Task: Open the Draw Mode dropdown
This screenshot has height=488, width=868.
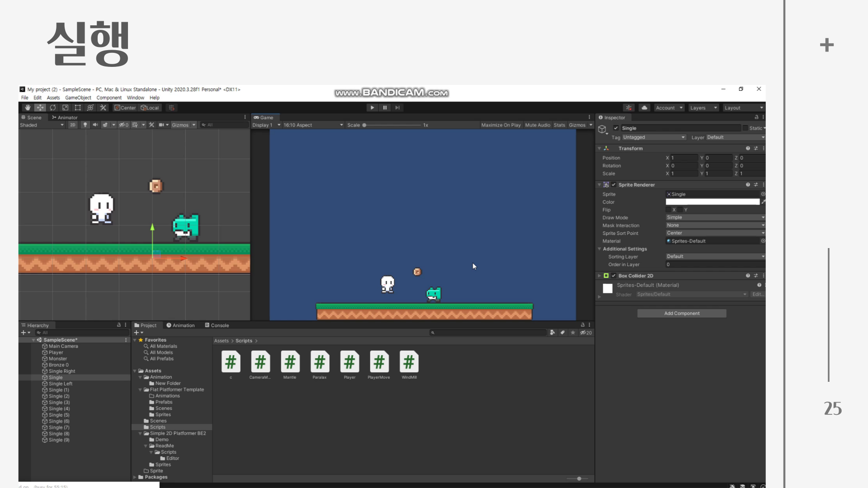Action: [x=714, y=217]
